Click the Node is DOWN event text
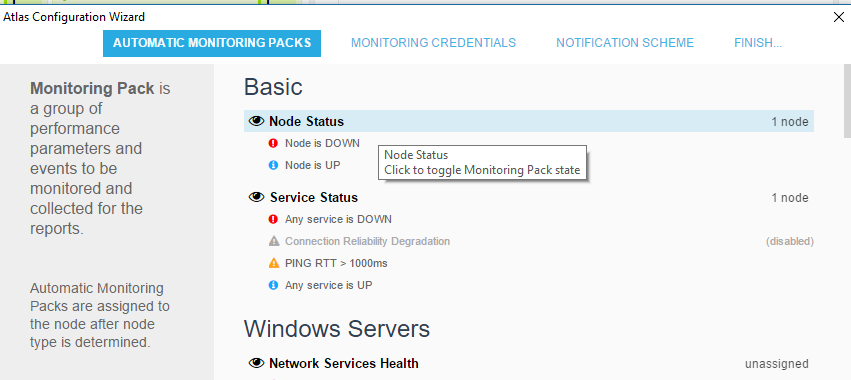Image resolution: width=851 pixels, height=380 pixels. [x=322, y=143]
